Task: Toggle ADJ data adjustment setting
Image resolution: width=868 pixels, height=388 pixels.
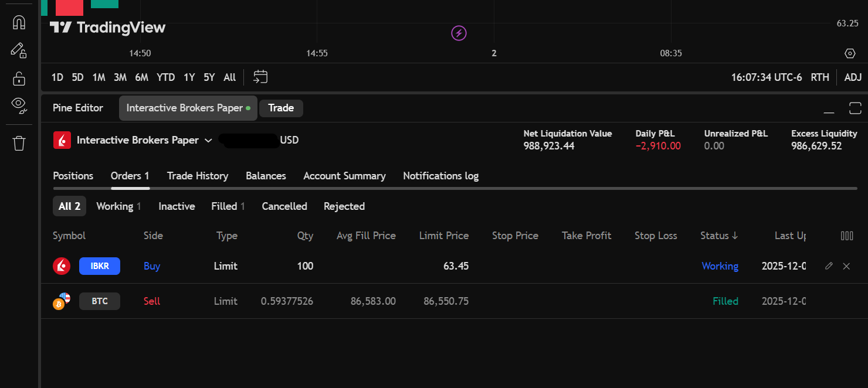Action: coord(853,77)
